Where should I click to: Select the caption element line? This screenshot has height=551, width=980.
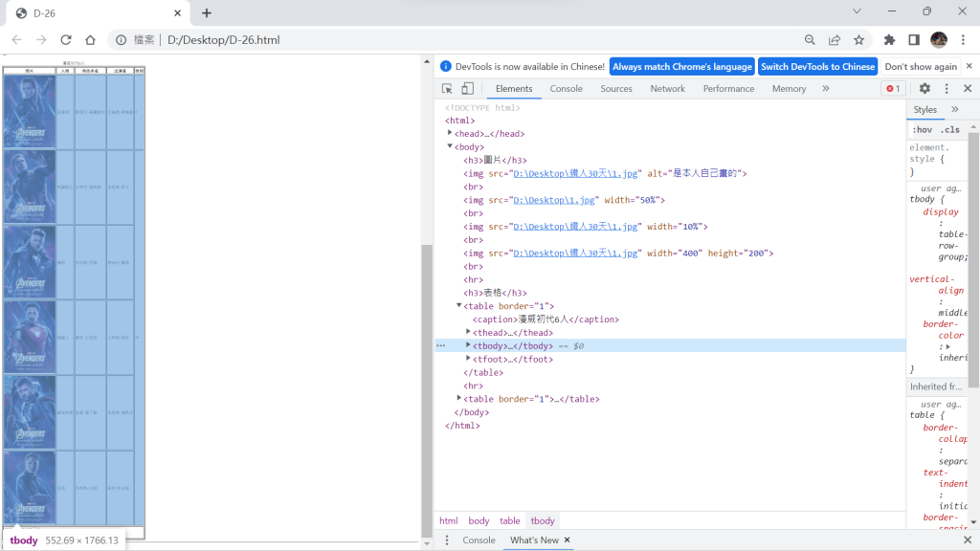(546, 320)
